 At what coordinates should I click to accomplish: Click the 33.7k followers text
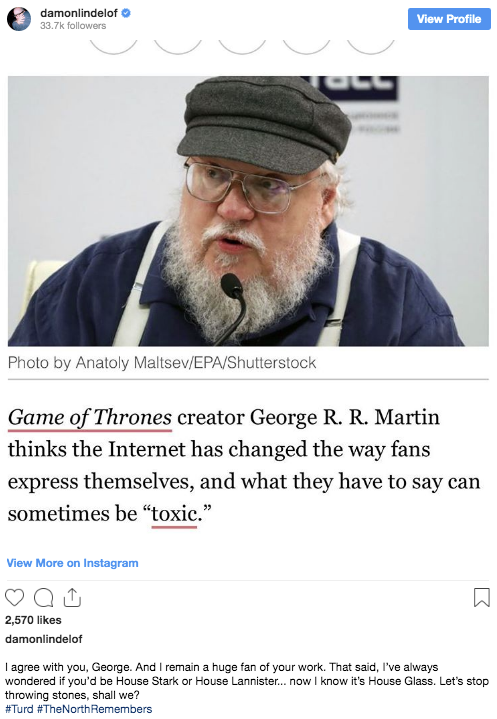click(x=73, y=26)
